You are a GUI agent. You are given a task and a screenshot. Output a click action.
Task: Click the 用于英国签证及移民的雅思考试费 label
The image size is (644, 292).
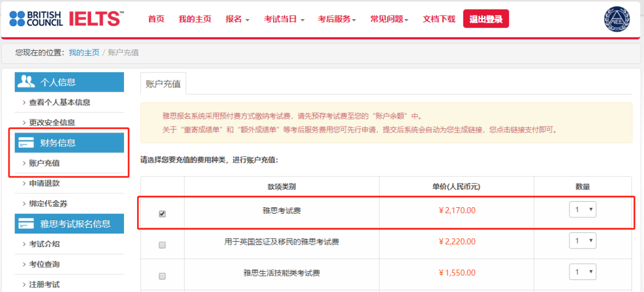coord(281,242)
